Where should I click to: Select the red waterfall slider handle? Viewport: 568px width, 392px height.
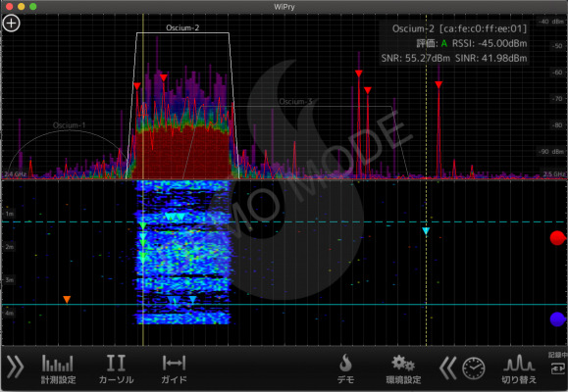point(557,238)
